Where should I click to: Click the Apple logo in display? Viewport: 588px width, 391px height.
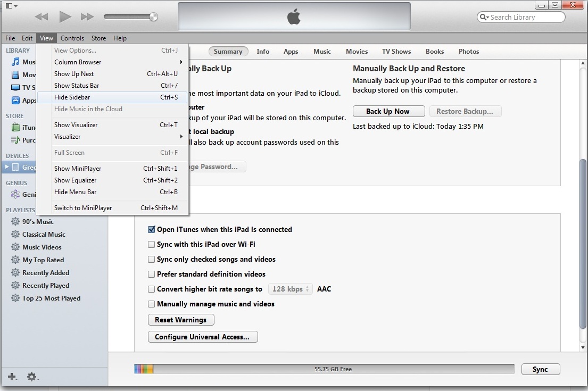(x=294, y=17)
